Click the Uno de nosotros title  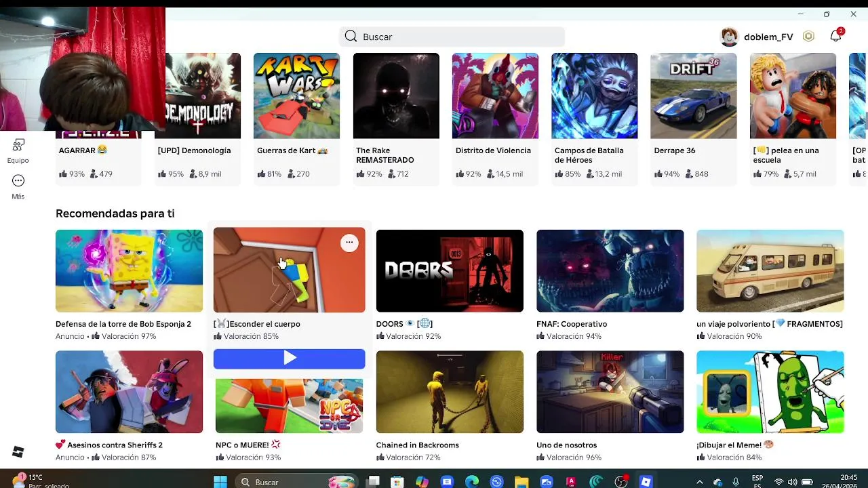pyautogui.click(x=567, y=445)
